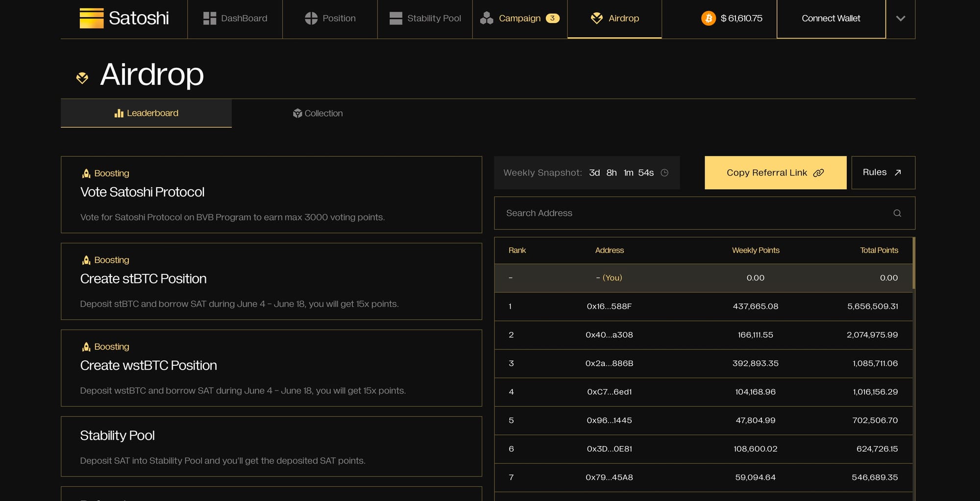
Task: Click the Position circle icon
Action: point(311,18)
